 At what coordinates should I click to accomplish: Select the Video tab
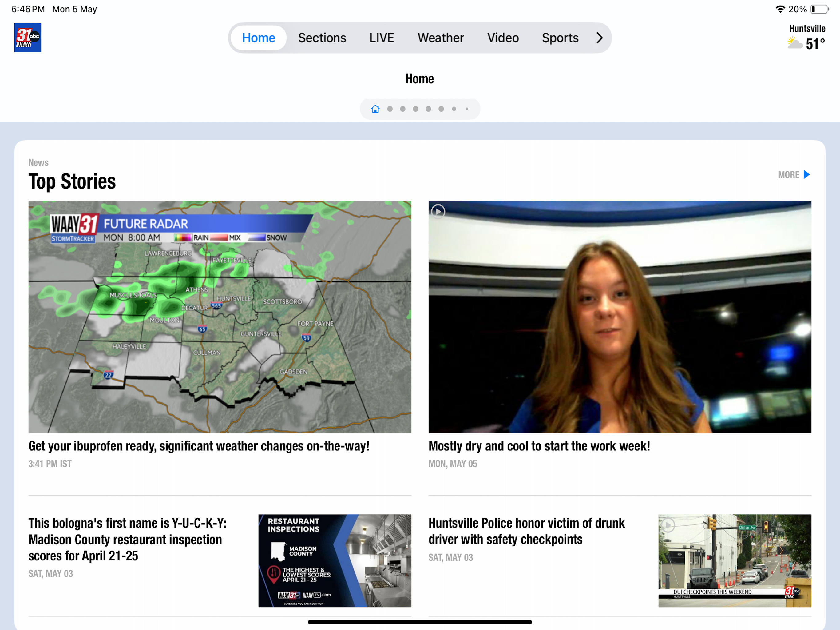point(503,38)
